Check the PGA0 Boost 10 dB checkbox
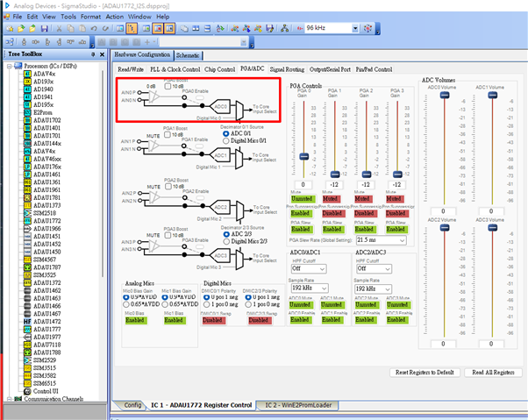 point(168,86)
